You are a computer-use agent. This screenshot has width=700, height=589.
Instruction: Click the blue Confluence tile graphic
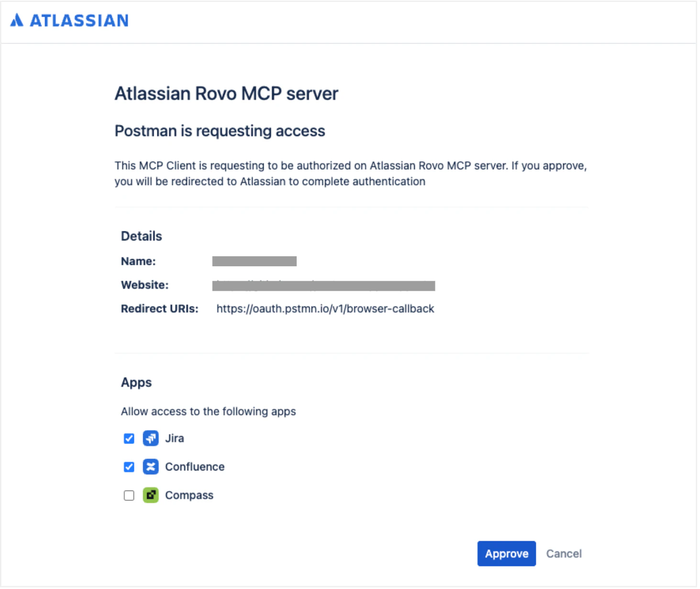150,467
